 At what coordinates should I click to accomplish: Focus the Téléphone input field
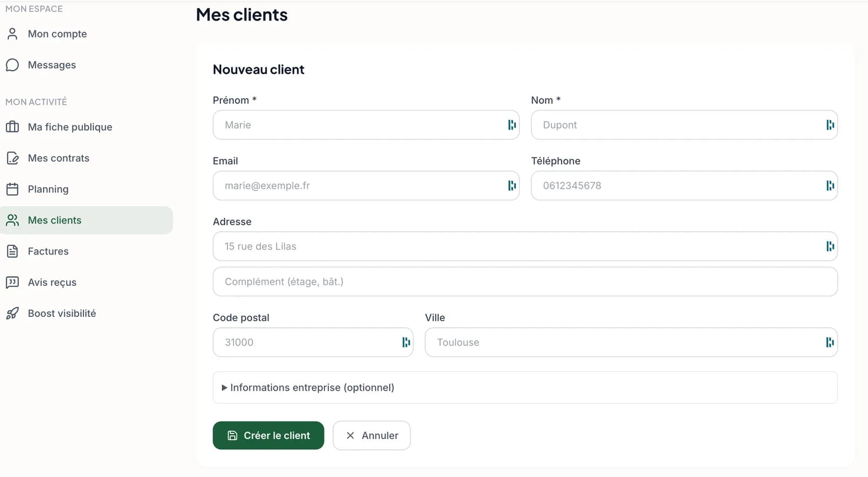click(x=684, y=186)
